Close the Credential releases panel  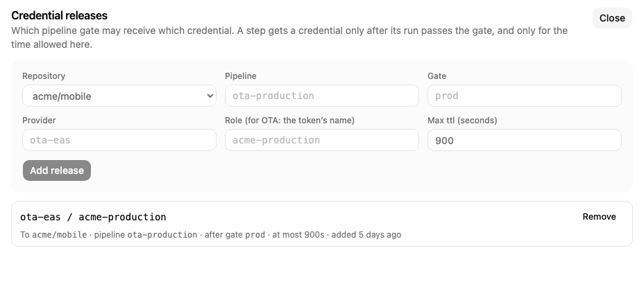(612, 18)
